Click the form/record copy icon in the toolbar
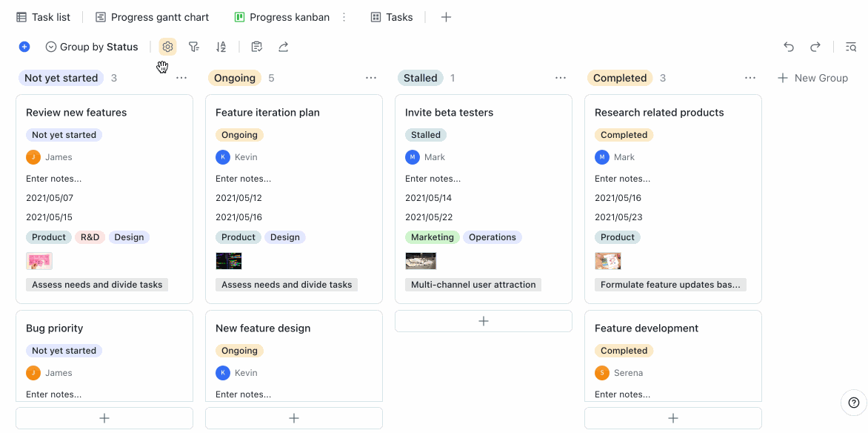This screenshot has height=433, width=868. click(x=256, y=46)
